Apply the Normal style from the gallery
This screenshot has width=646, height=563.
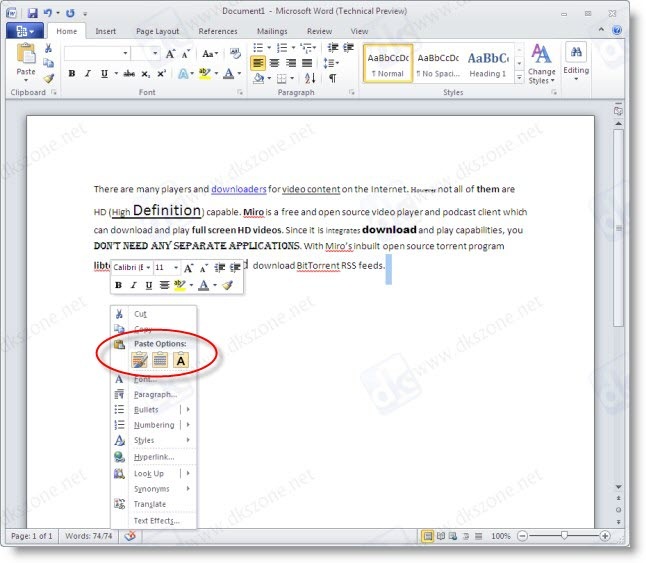tap(388, 63)
